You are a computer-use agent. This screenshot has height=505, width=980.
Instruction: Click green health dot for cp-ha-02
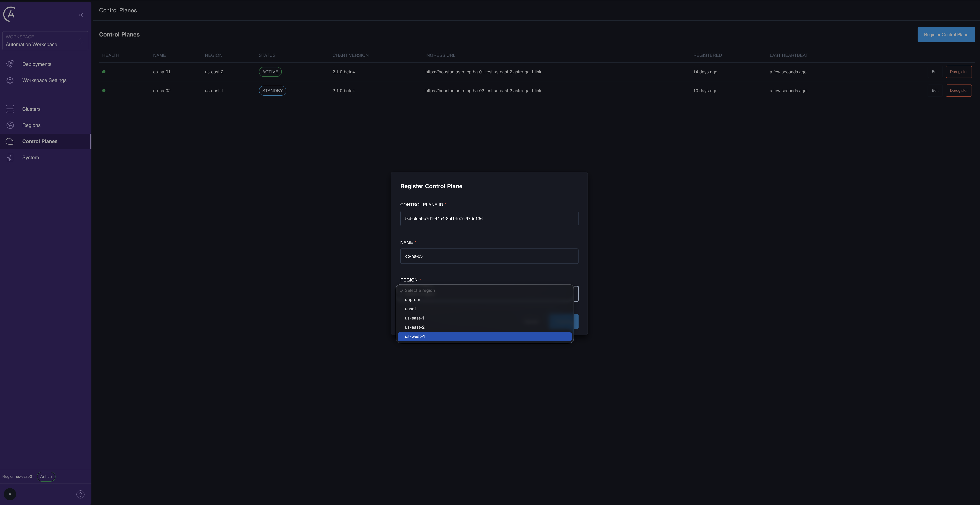coord(104,90)
